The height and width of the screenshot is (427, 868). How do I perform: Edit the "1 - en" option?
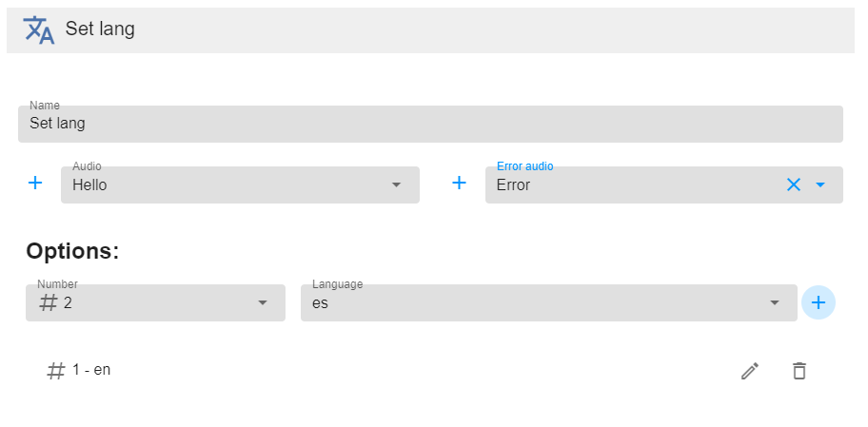coord(750,371)
